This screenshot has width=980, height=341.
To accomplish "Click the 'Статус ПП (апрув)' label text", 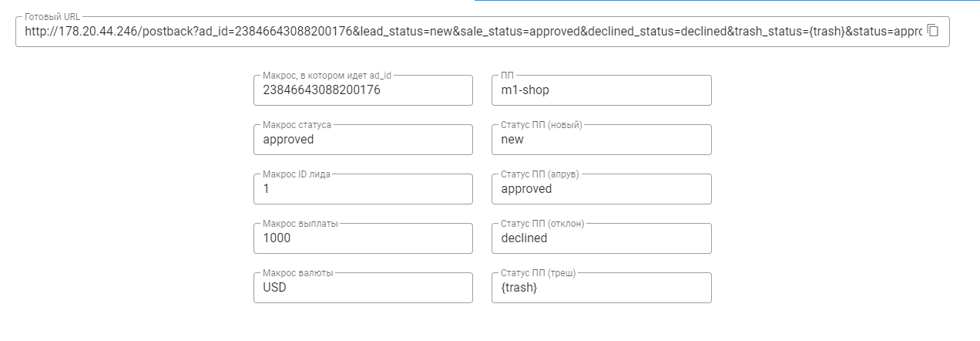I will tap(540, 174).
